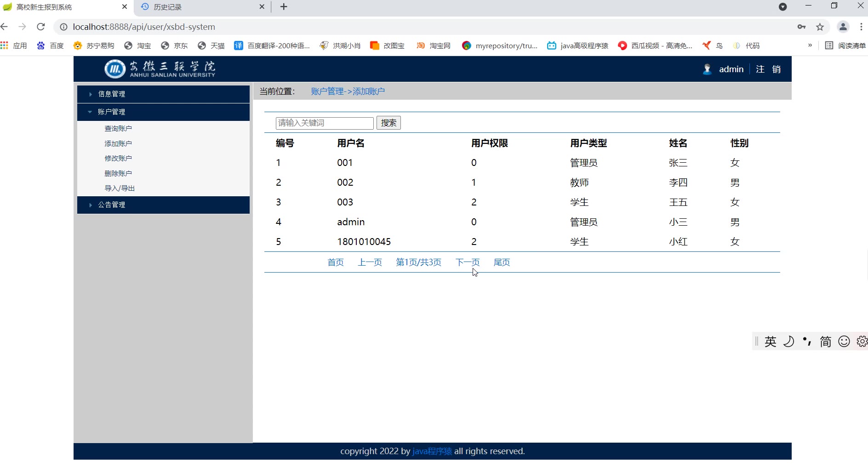
Task: Open the IME settings gear icon
Action: (862, 341)
